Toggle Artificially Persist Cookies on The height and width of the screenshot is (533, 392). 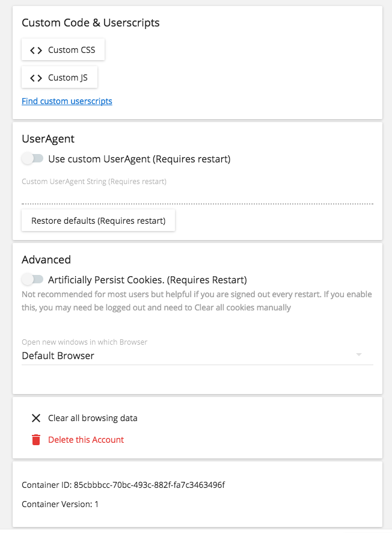tap(33, 279)
